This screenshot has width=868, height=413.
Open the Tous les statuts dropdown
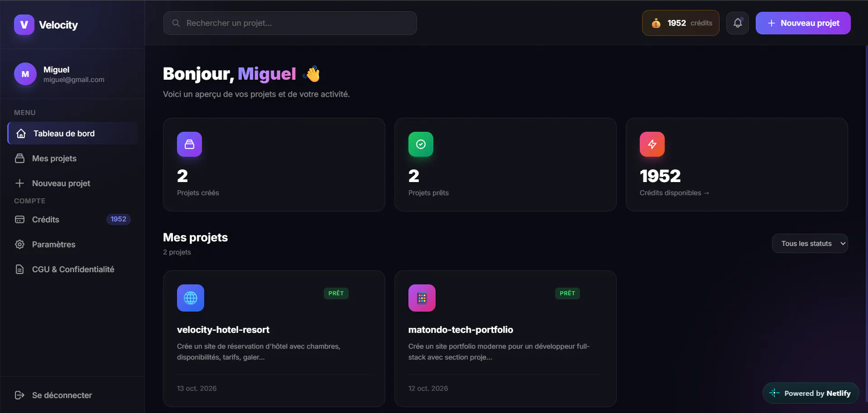810,244
